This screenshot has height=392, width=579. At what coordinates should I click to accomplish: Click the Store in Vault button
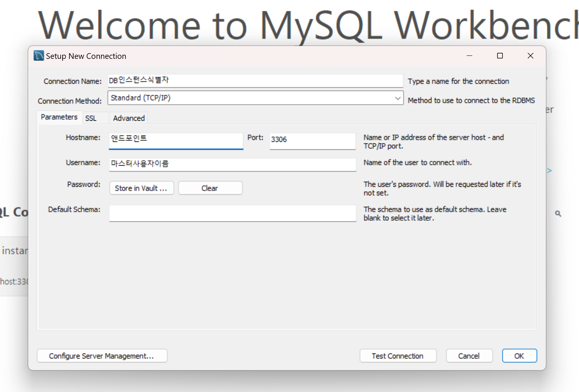coord(141,188)
